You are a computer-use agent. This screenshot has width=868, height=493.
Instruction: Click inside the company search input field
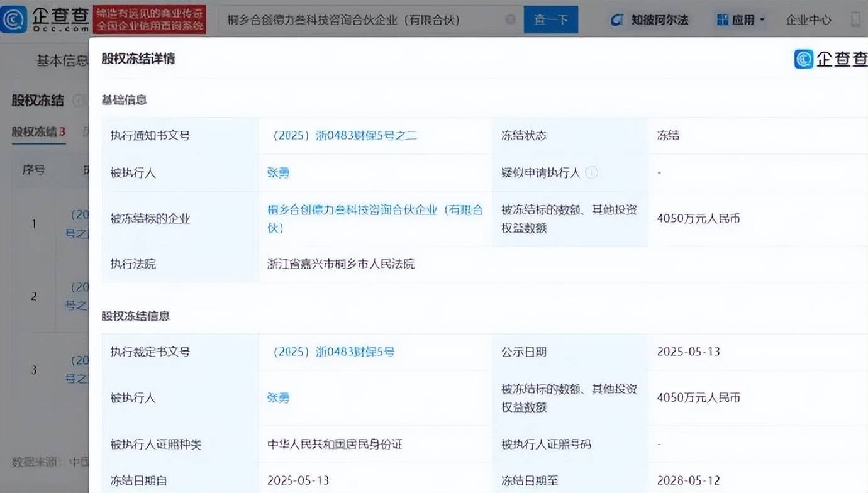pos(365,19)
